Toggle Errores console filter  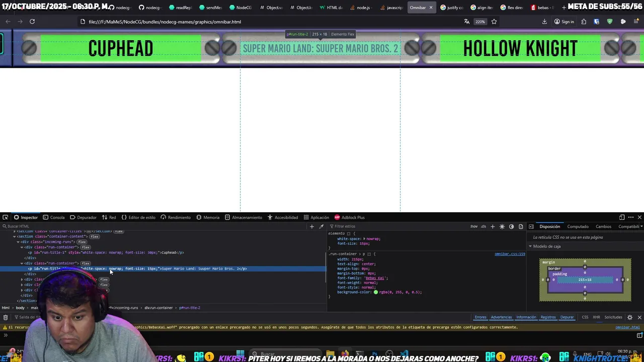(x=480, y=317)
